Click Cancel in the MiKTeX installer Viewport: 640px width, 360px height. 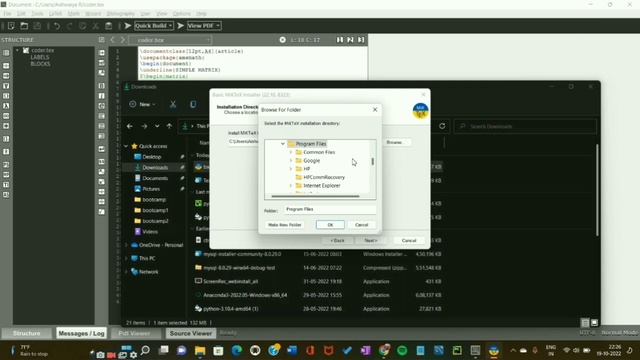(409, 241)
